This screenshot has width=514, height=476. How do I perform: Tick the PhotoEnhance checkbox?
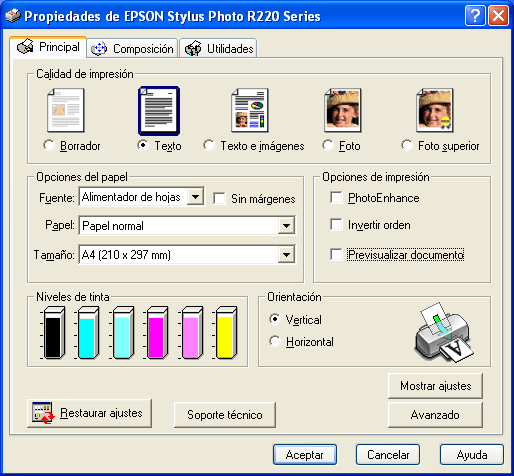click(336, 198)
